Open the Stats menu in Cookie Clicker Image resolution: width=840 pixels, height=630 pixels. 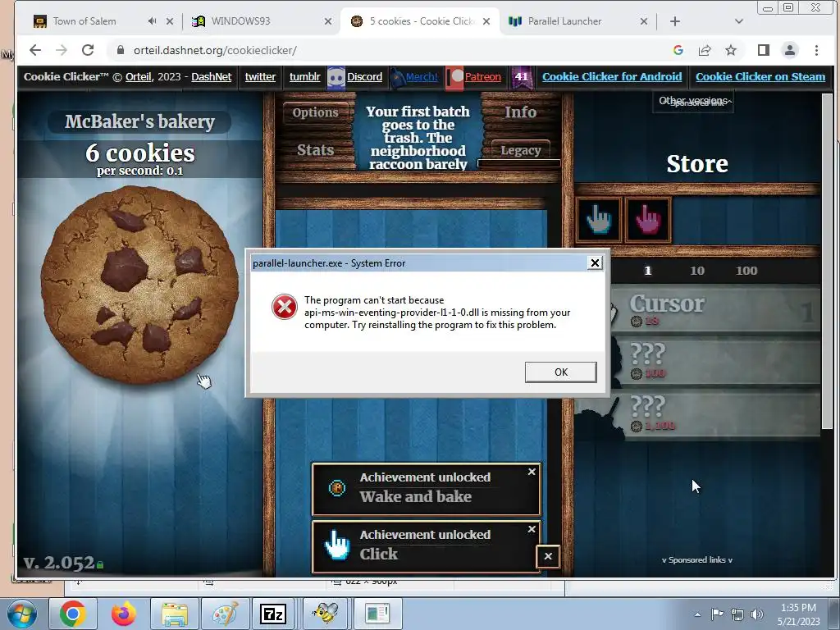pos(315,150)
